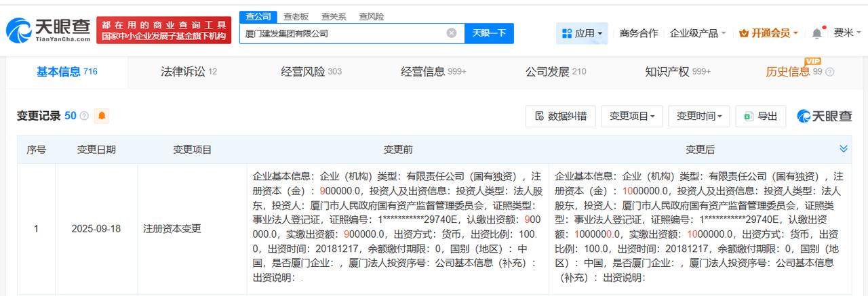Click the date cell 2025-09-18
The height and width of the screenshot is (296, 868).
tap(96, 228)
